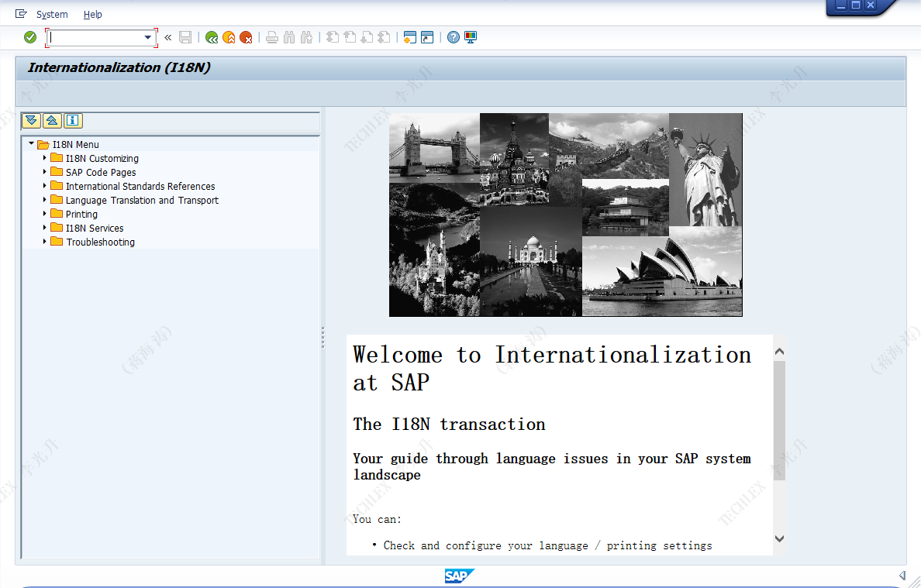Click the I18N Customizing folder icon
The height and width of the screenshot is (588, 921).
57,157
